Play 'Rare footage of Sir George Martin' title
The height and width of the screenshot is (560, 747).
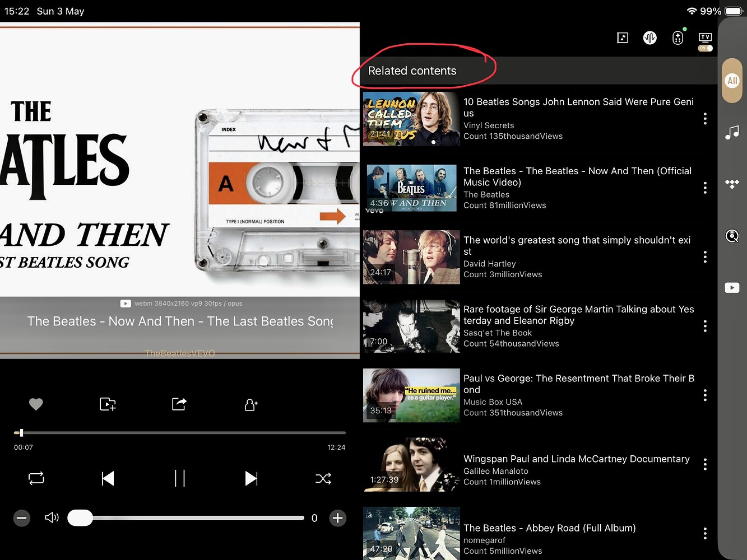(579, 315)
